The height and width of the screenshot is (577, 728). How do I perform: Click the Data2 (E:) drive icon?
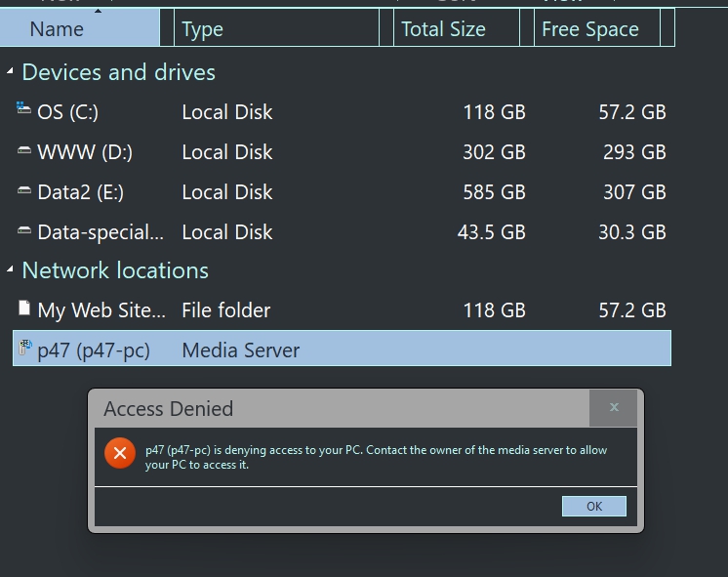coord(24,191)
